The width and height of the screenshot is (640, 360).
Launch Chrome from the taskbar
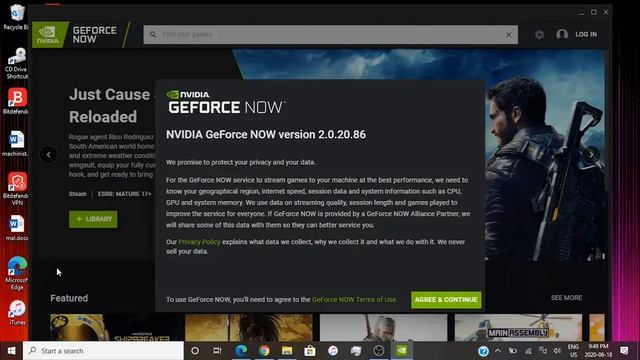coord(264,351)
